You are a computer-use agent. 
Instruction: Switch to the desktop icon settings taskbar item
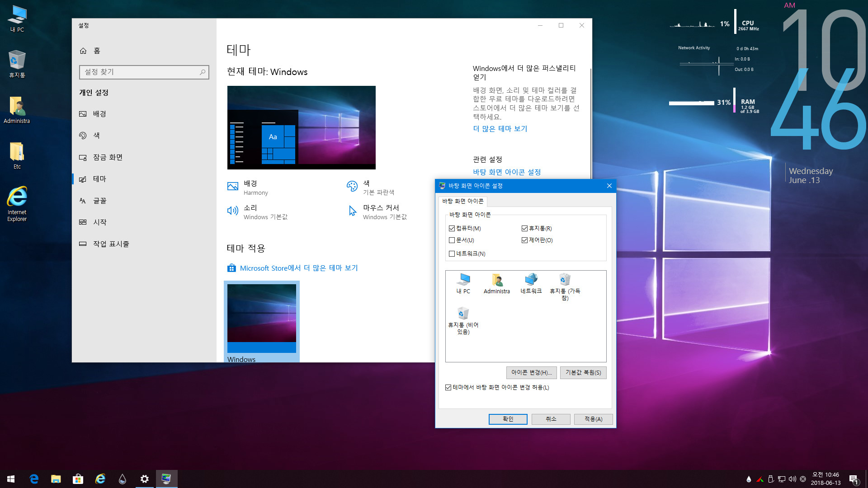coord(166,479)
